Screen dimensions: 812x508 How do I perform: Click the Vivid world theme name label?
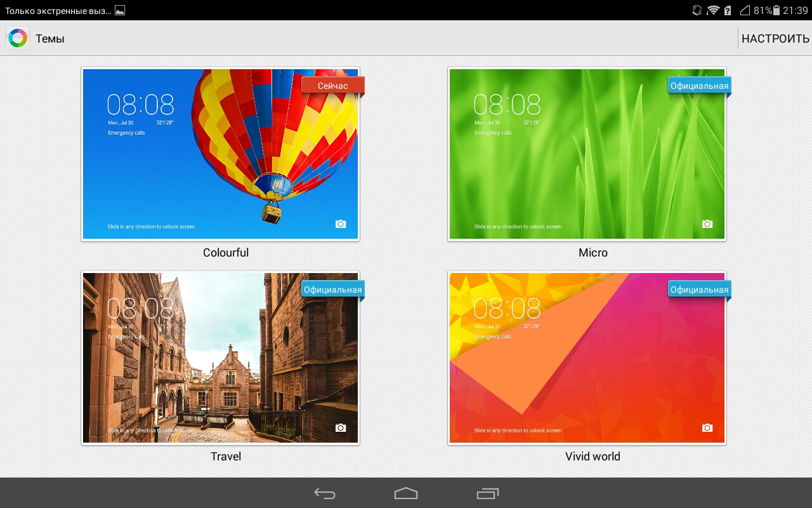[593, 457]
